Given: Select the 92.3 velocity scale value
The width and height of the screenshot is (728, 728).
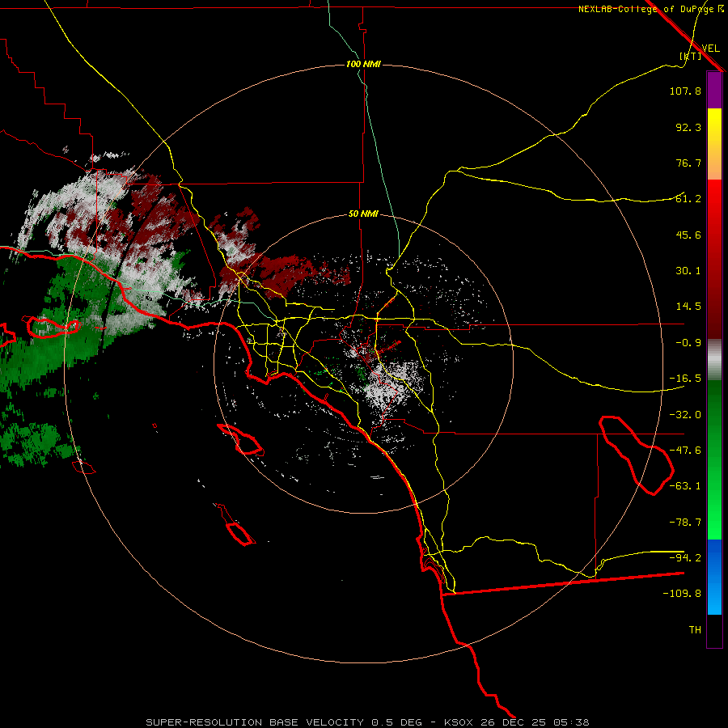Looking at the screenshot, I should [688, 127].
